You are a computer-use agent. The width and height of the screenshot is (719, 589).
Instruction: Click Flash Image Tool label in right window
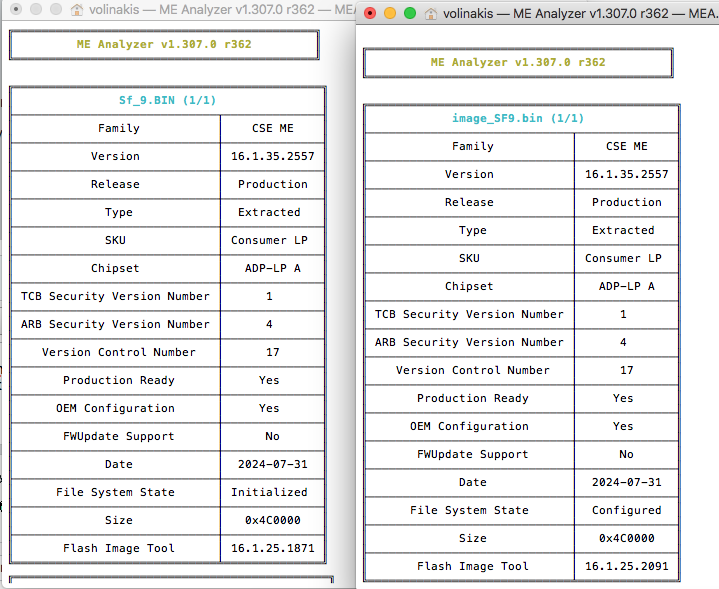tap(473, 566)
